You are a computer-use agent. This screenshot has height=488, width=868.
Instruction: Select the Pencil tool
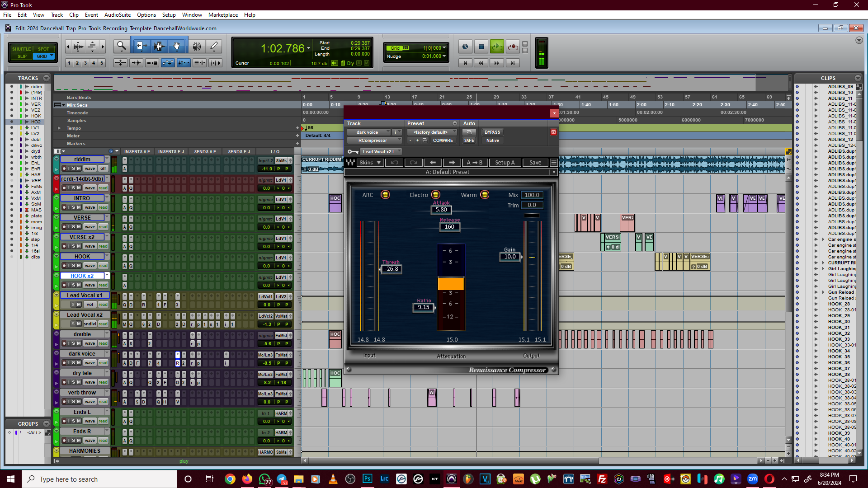pos(214,46)
